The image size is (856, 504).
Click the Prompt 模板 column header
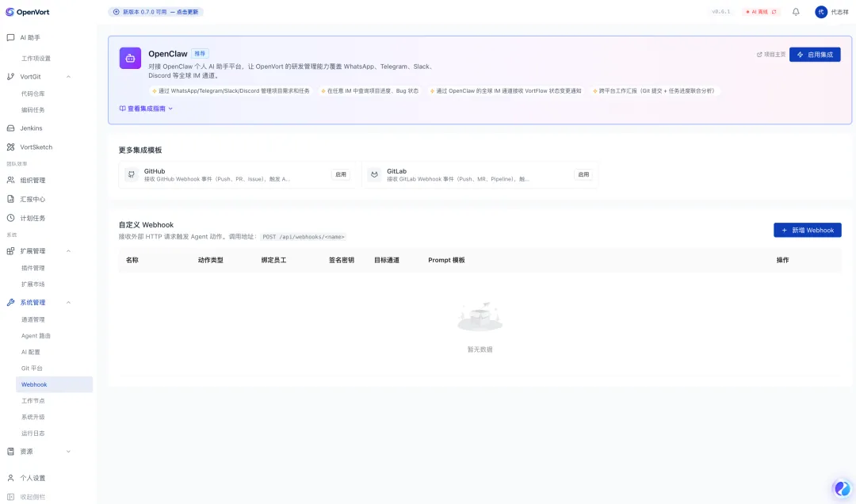pyautogui.click(x=446, y=261)
